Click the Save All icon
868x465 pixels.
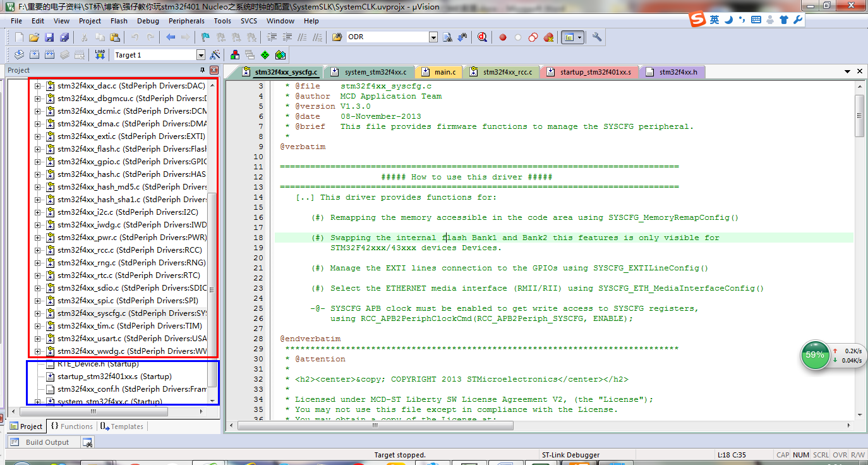(64, 37)
